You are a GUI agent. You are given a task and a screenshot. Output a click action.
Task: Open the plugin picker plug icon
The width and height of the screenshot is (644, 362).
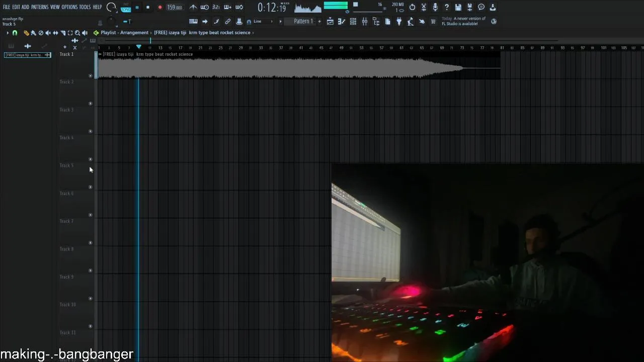point(399,22)
